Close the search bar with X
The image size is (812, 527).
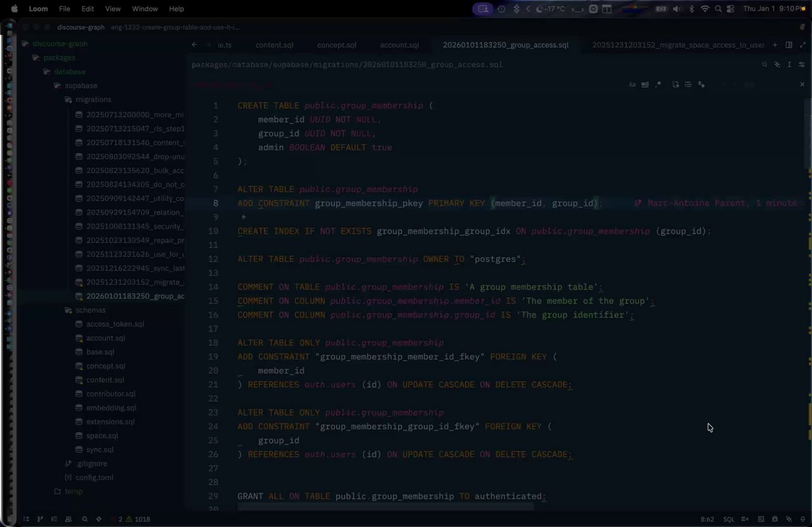(802, 84)
